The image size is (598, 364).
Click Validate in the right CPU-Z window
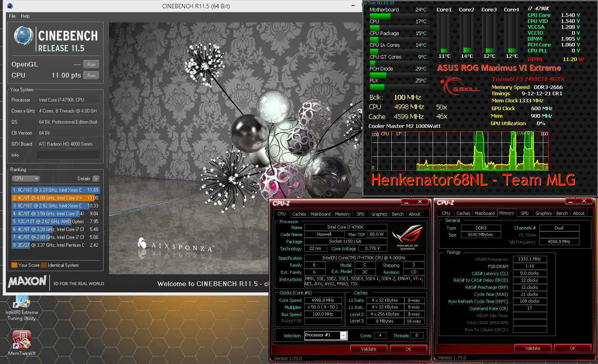[x=533, y=348]
